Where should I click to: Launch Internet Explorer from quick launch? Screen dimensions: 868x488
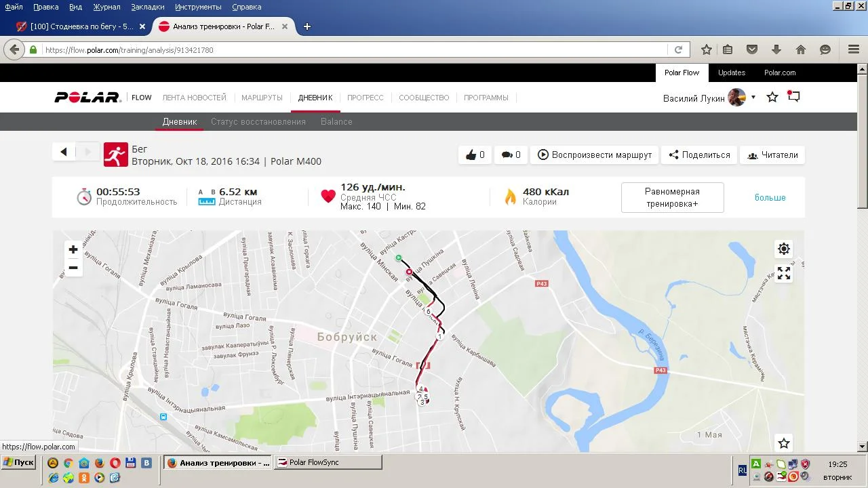coord(53,477)
